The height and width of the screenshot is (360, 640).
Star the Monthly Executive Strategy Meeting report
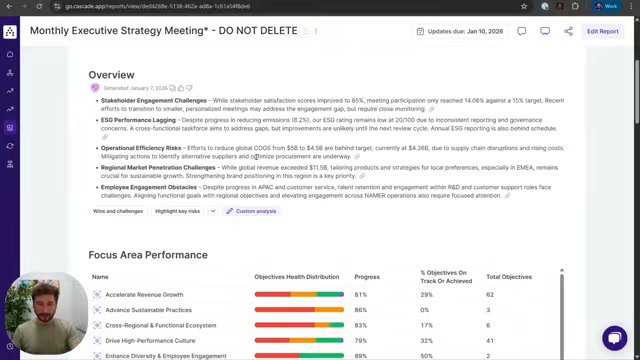[x=306, y=31]
